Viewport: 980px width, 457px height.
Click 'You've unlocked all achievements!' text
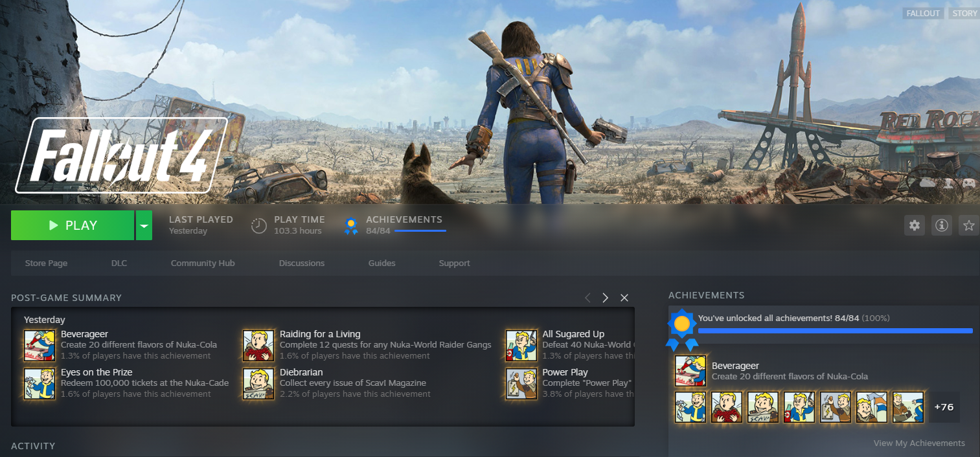click(x=765, y=318)
